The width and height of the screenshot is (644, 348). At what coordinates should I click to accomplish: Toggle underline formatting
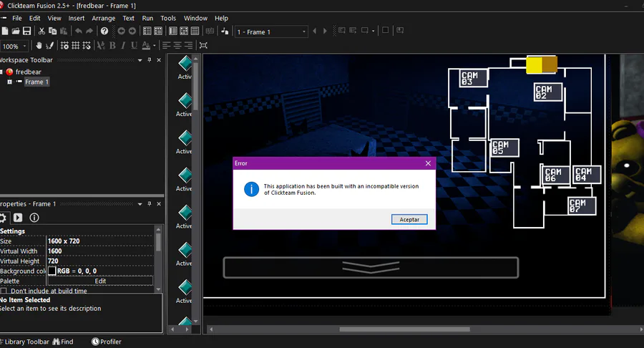135,46
